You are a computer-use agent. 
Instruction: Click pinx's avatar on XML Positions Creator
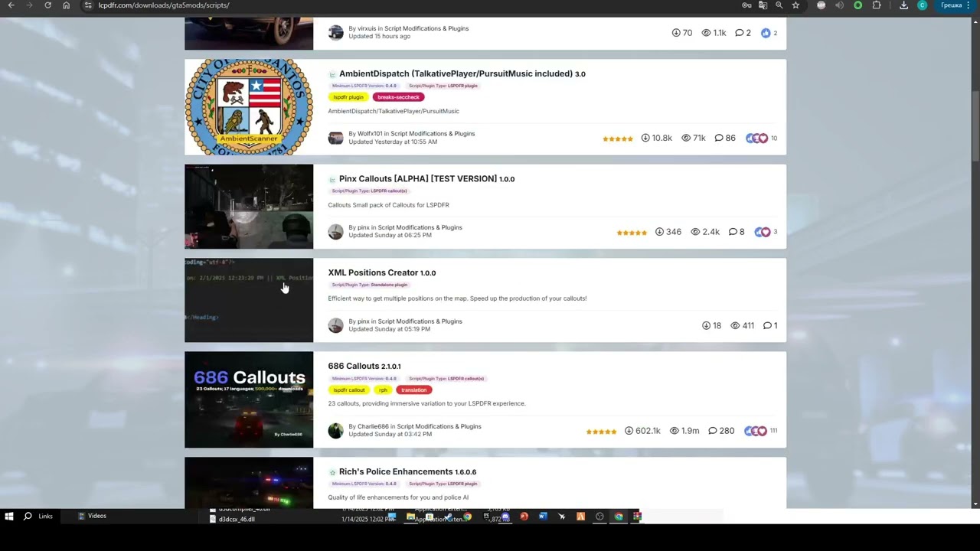[335, 325]
